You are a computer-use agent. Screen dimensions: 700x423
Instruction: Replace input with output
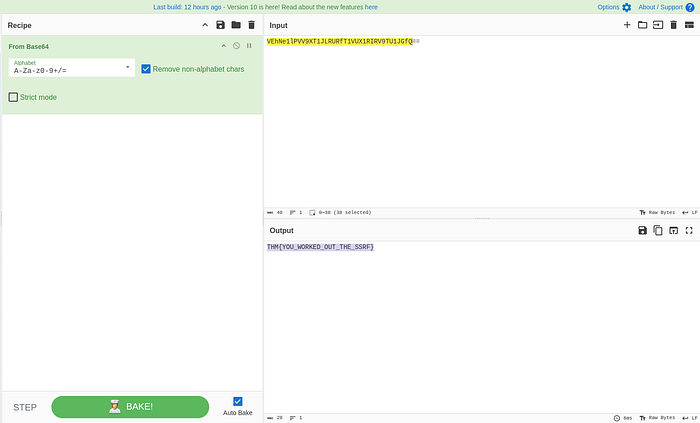pyautogui.click(x=674, y=231)
